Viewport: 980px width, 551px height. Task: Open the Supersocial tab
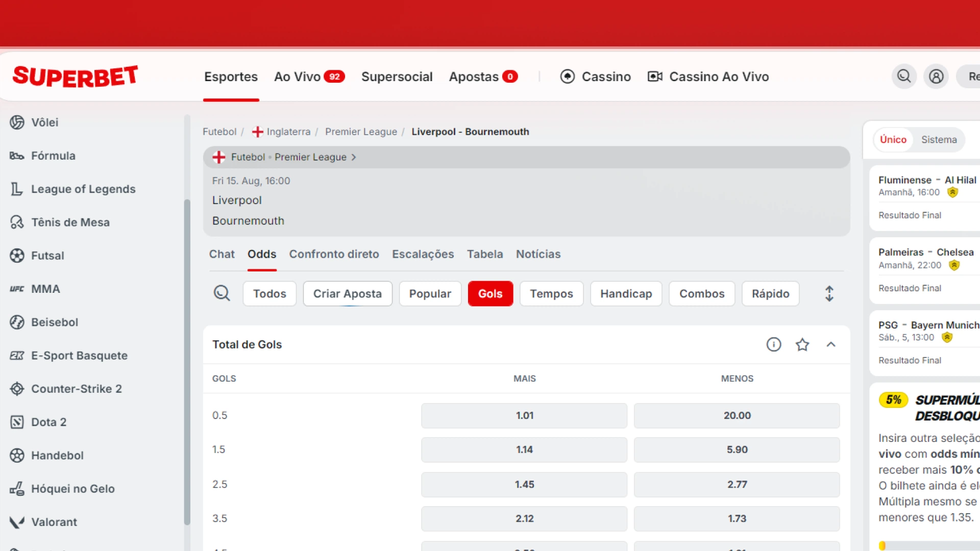pos(397,77)
